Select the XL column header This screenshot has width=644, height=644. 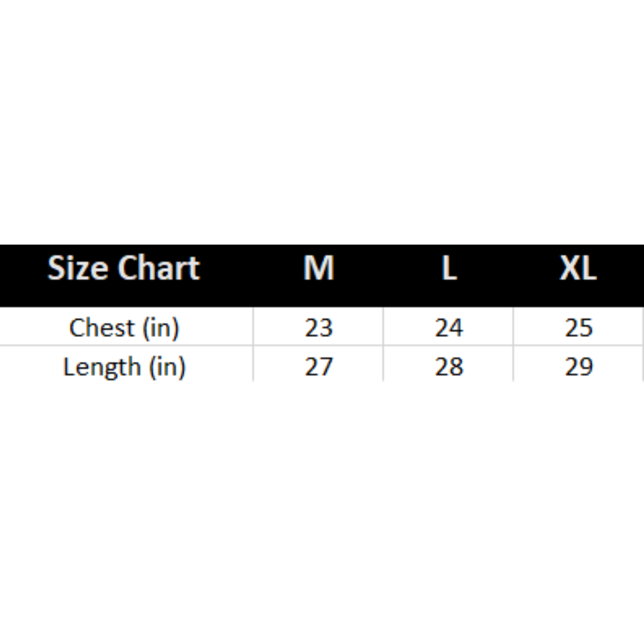(578, 268)
